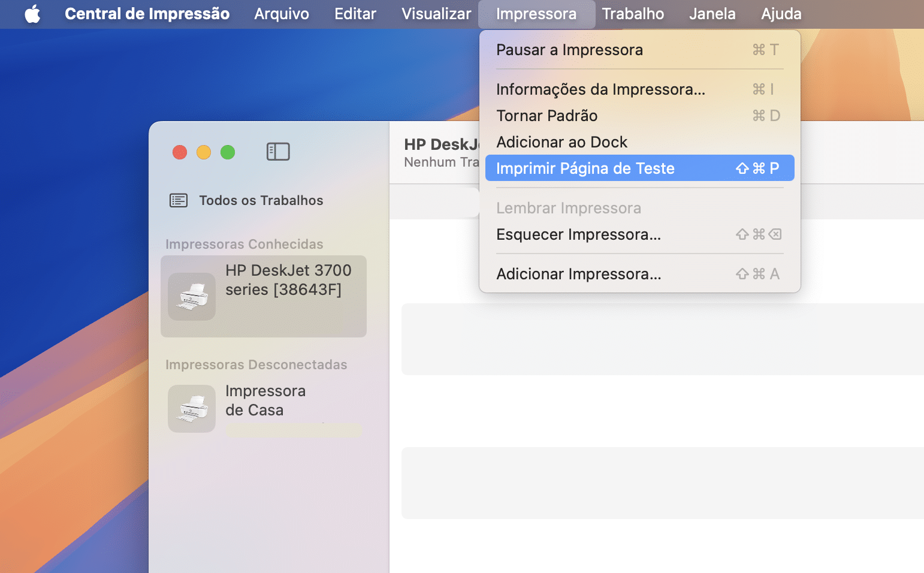Open the Central de Impressão app menu

point(147,14)
